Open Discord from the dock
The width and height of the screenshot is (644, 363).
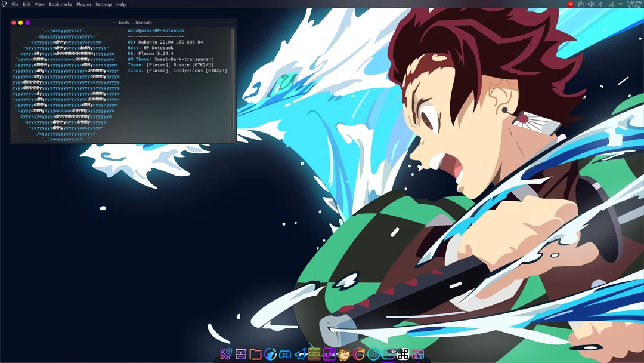[284, 354]
